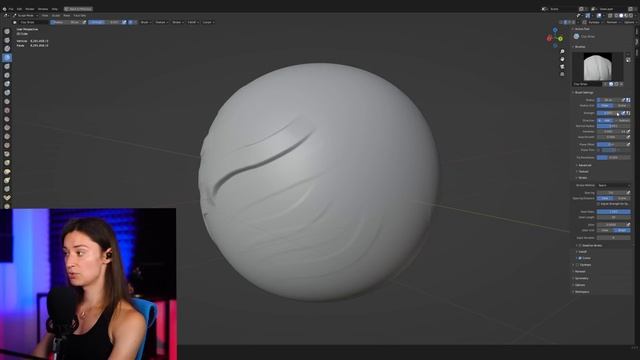Click the Clay Strips brush thumbnail preview
The height and width of the screenshot is (360, 640).
pyautogui.click(x=598, y=67)
